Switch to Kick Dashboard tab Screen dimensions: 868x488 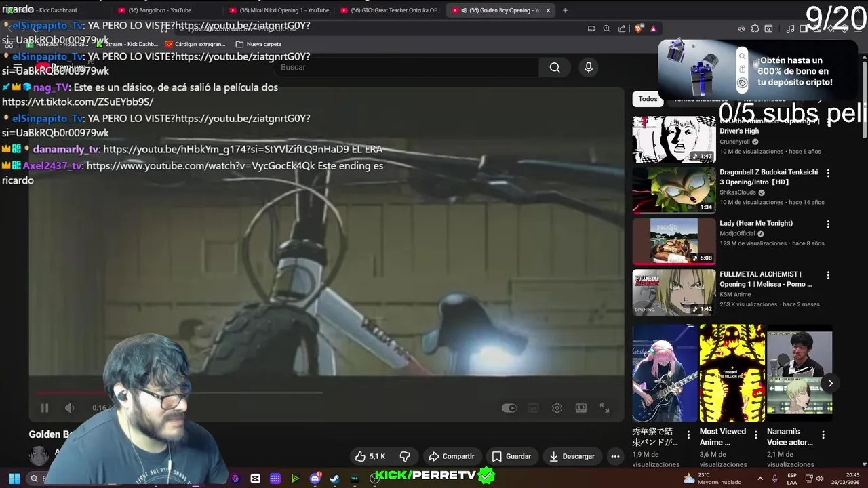point(58,10)
